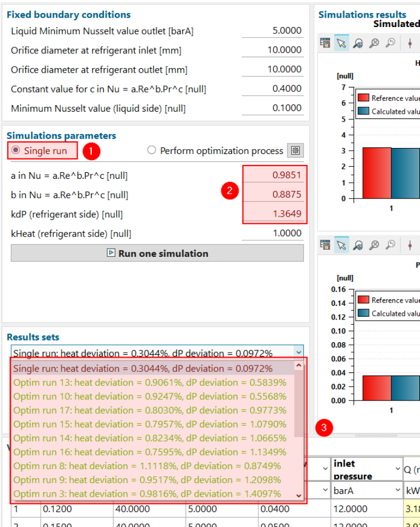
Task: Open the inlet pressure column filter dropdown
Action: 398,469
